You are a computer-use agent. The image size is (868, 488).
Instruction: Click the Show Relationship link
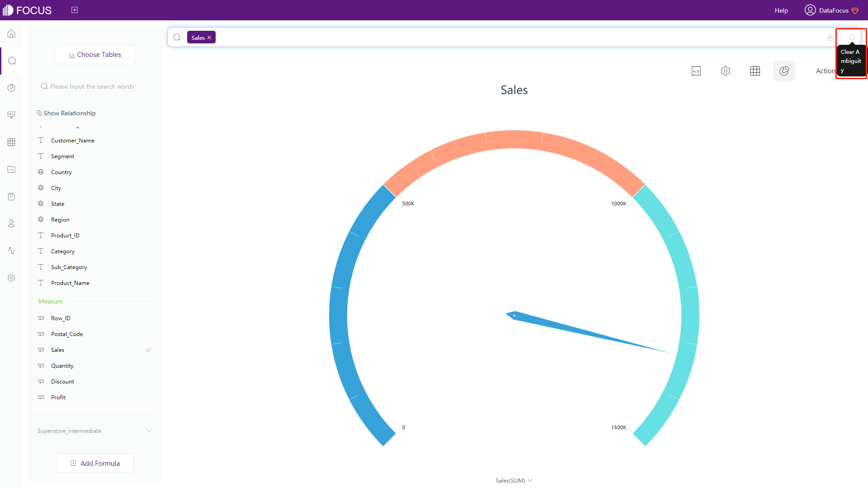66,113
